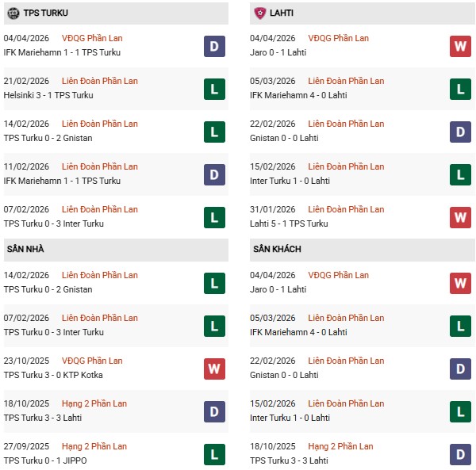Open the TPS TURKU team heading
Viewport: 476px width, 470px height.
46,13
